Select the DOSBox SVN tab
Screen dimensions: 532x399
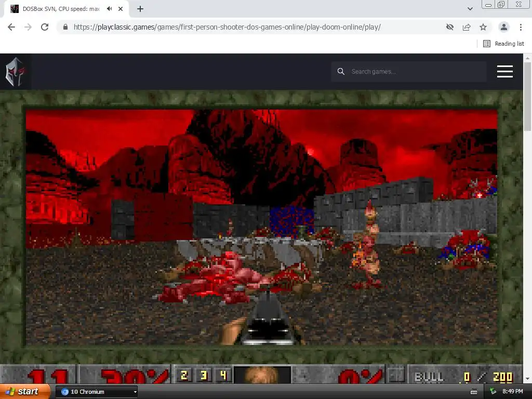66,9
